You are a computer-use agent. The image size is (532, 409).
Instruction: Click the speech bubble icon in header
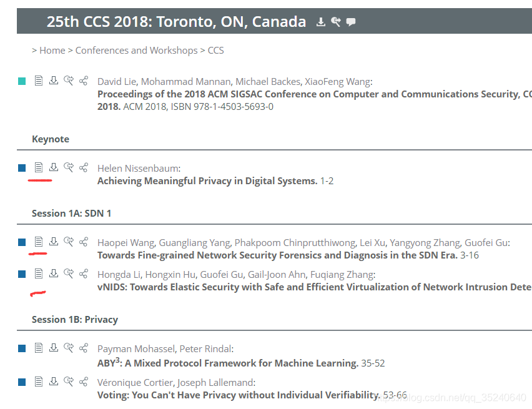[351, 22]
